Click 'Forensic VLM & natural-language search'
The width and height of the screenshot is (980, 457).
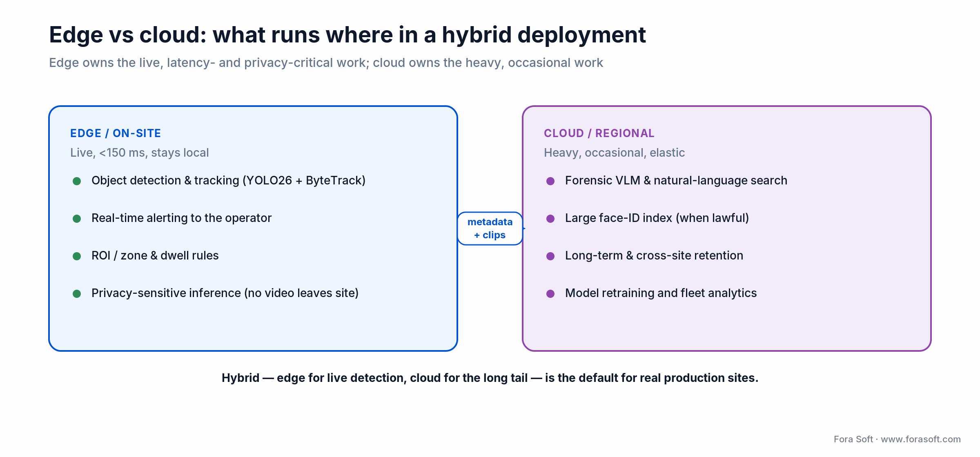(676, 180)
